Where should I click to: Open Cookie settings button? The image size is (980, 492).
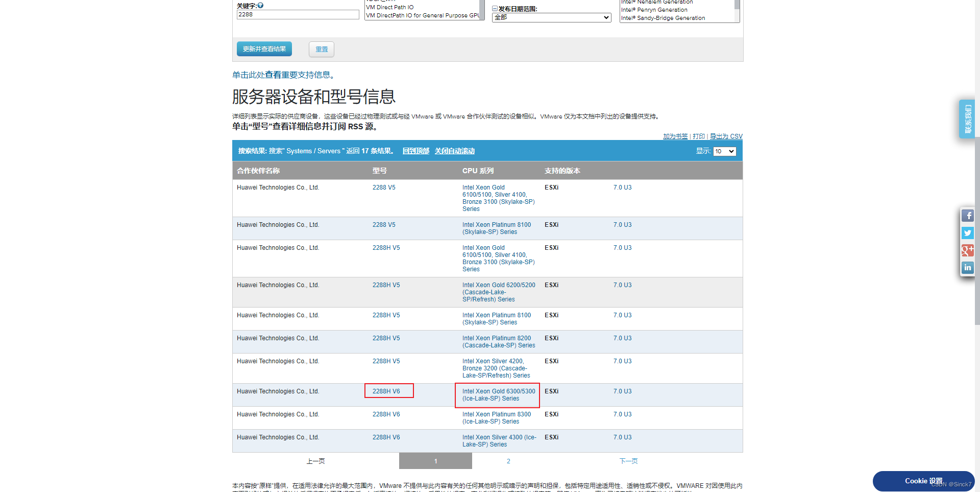[x=923, y=481]
